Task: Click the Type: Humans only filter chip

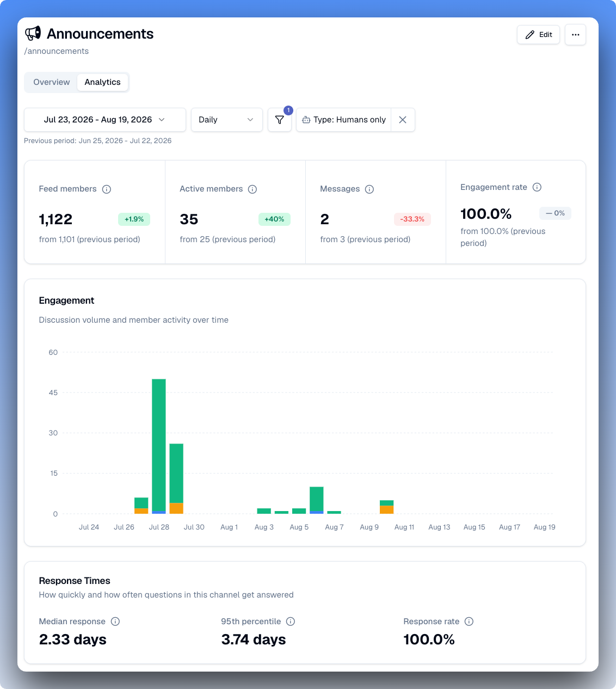Action: tap(344, 120)
